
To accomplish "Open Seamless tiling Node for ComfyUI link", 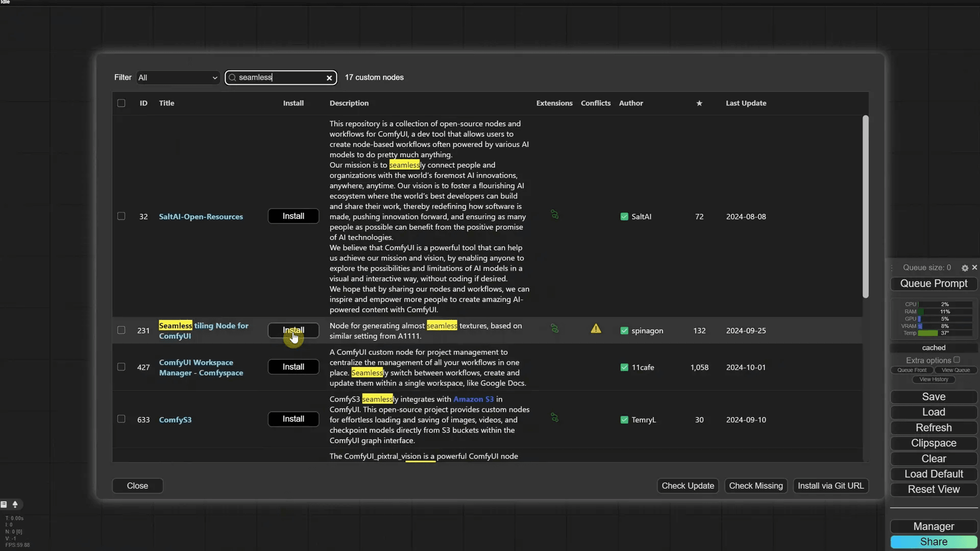I will coord(204,331).
